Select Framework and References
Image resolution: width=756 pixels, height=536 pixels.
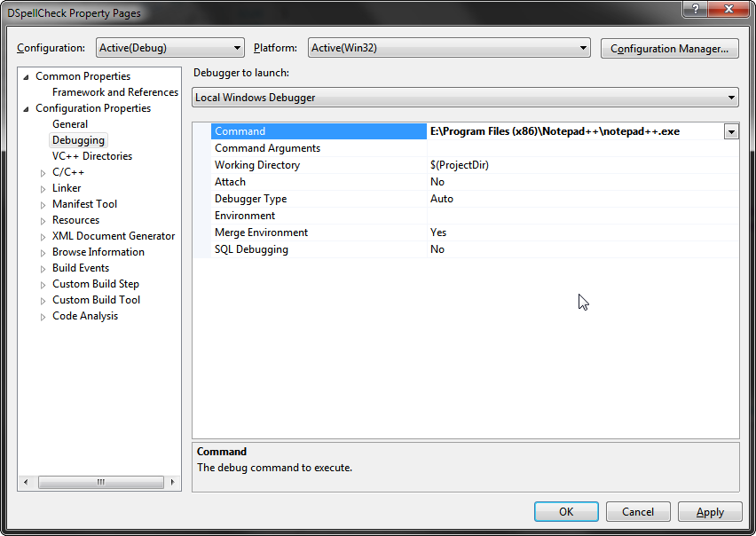tap(114, 91)
